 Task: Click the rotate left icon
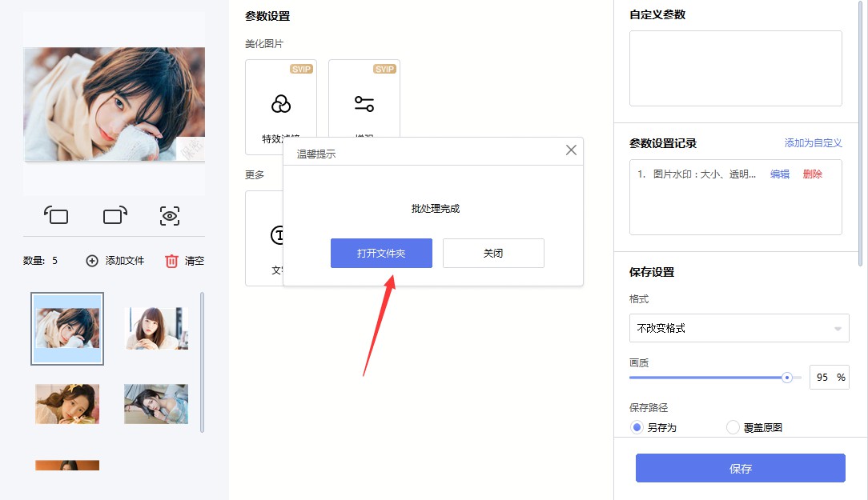[x=56, y=215]
